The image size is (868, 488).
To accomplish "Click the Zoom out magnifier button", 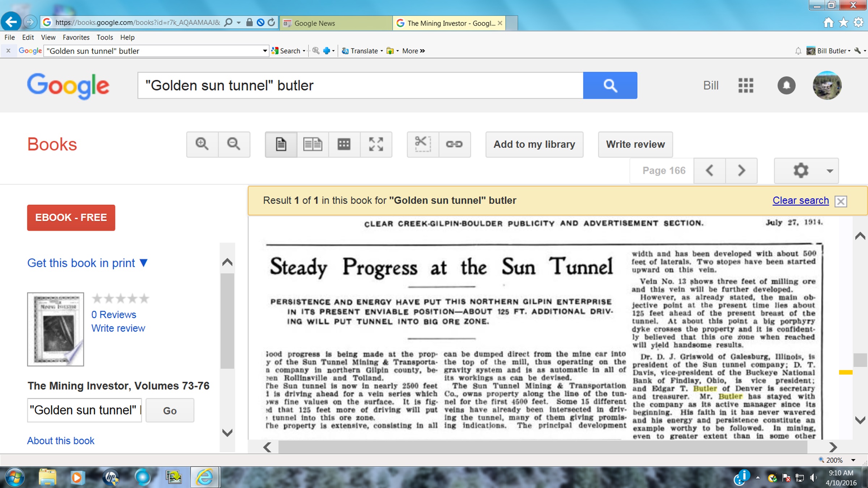I will (x=234, y=144).
